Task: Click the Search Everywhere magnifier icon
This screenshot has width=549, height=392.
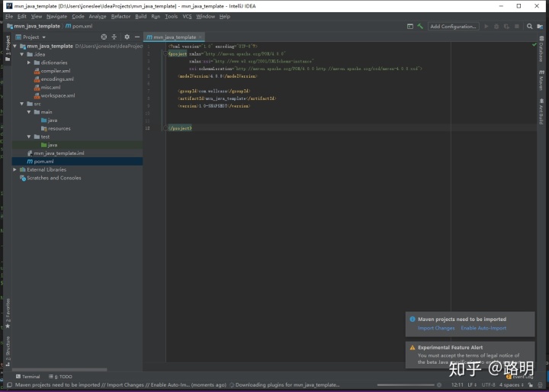Action: [x=530, y=26]
